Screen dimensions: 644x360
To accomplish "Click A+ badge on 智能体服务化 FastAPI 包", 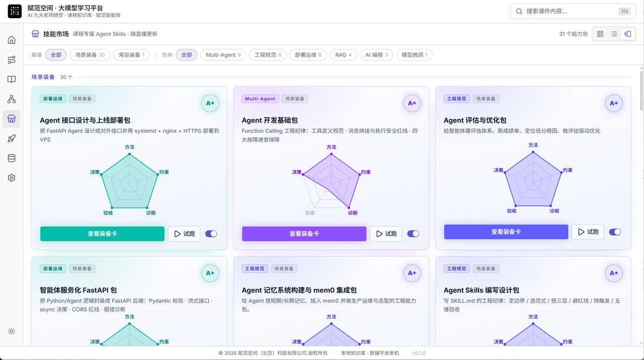I will point(210,273).
